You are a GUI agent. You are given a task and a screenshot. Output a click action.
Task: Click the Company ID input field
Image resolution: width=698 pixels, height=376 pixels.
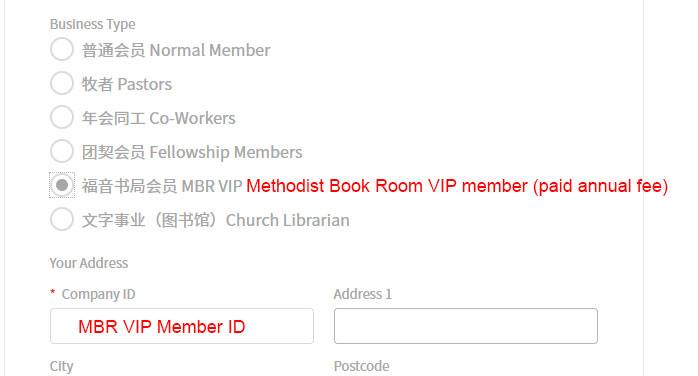point(182,326)
